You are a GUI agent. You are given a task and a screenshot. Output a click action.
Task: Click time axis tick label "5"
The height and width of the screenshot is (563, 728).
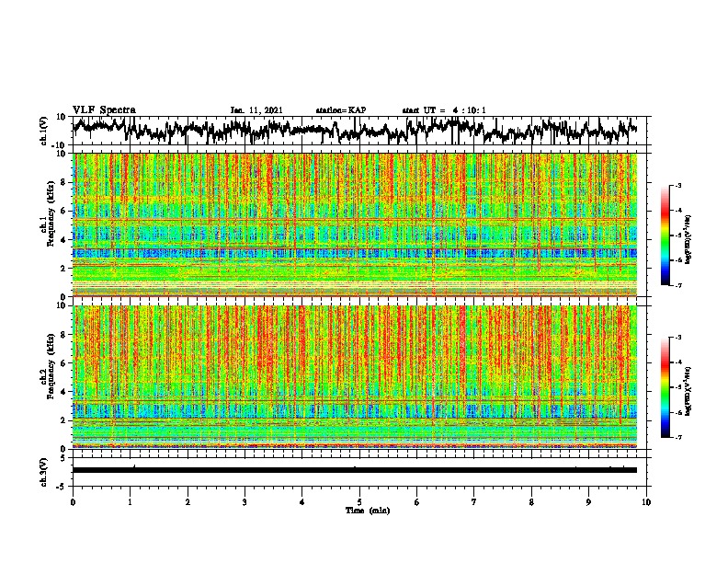click(x=359, y=502)
